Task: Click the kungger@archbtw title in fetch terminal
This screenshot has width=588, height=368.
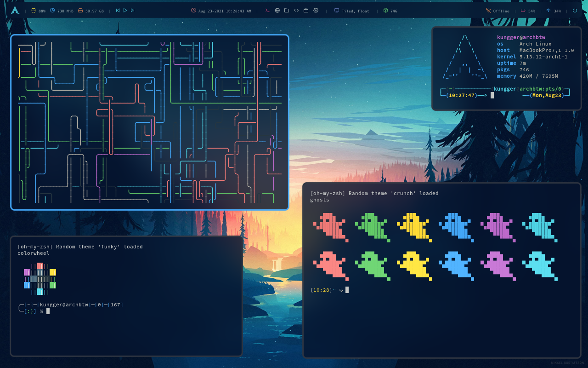Action: tap(521, 37)
